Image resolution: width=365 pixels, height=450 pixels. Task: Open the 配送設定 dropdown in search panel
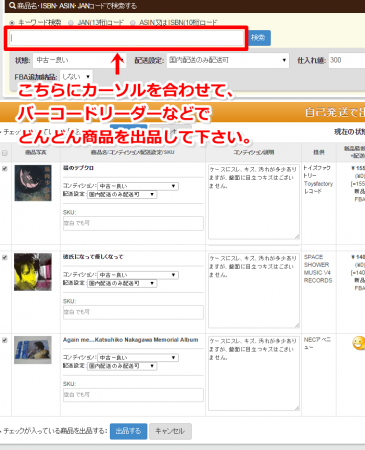click(228, 60)
